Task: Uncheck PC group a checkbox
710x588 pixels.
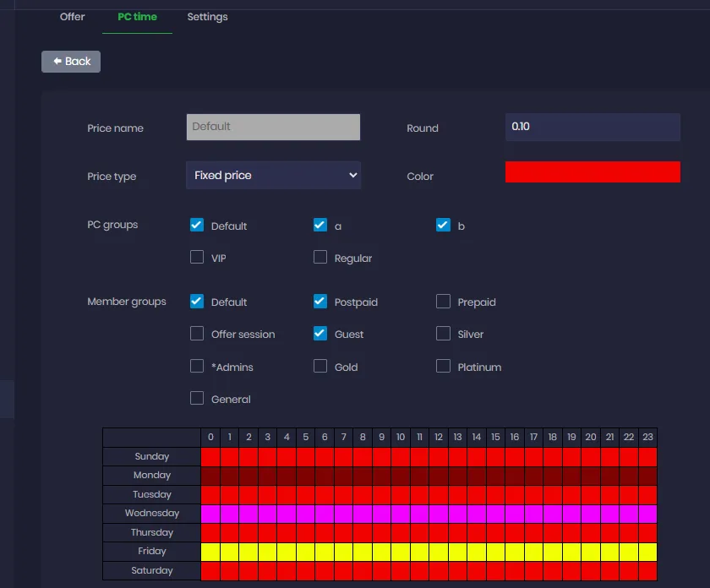Action: coord(320,225)
